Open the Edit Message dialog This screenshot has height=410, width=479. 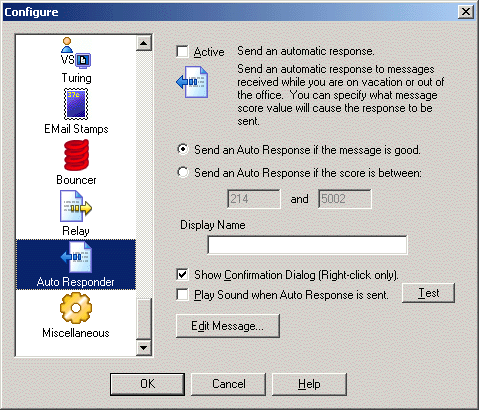pyautogui.click(x=228, y=326)
